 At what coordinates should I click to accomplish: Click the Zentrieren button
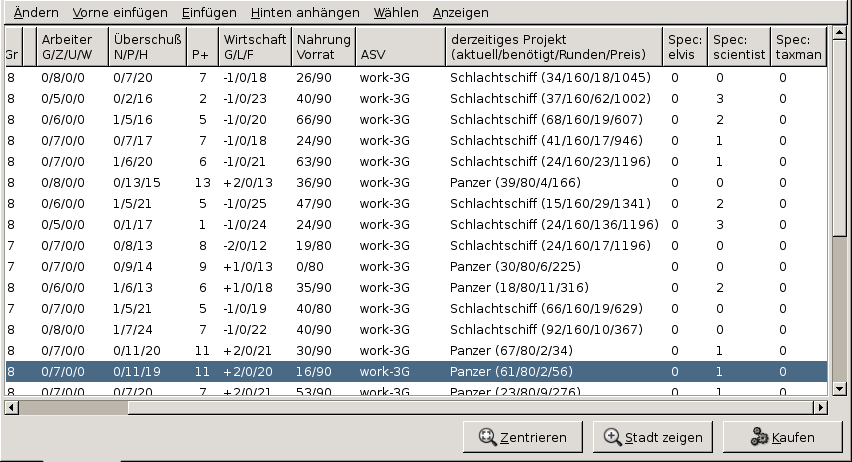(523, 437)
